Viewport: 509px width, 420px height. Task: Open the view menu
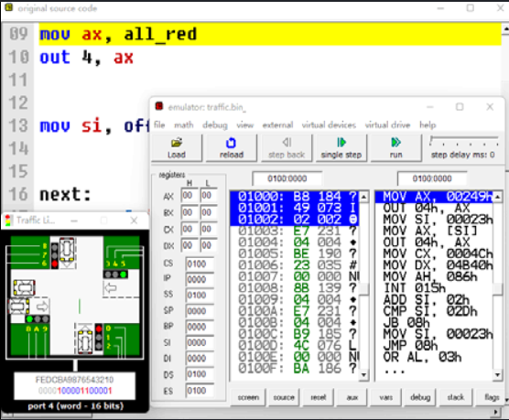pyautogui.click(x=244, y=125)
